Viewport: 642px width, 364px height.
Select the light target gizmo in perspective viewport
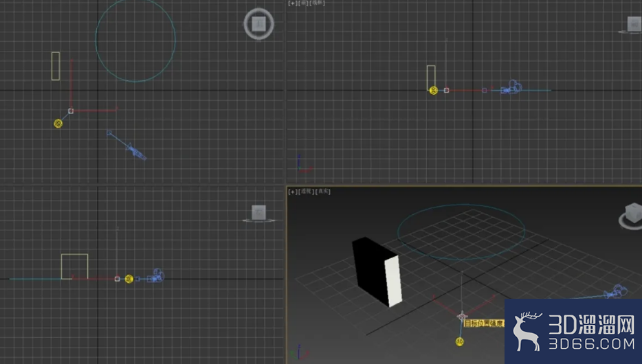click(463, 316)
